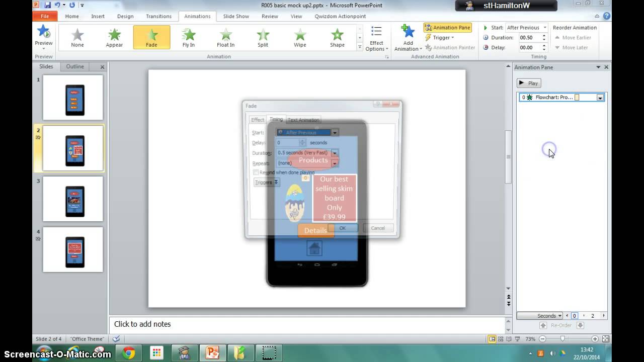
Task: Click the Preview animation button
Action: 44,37
